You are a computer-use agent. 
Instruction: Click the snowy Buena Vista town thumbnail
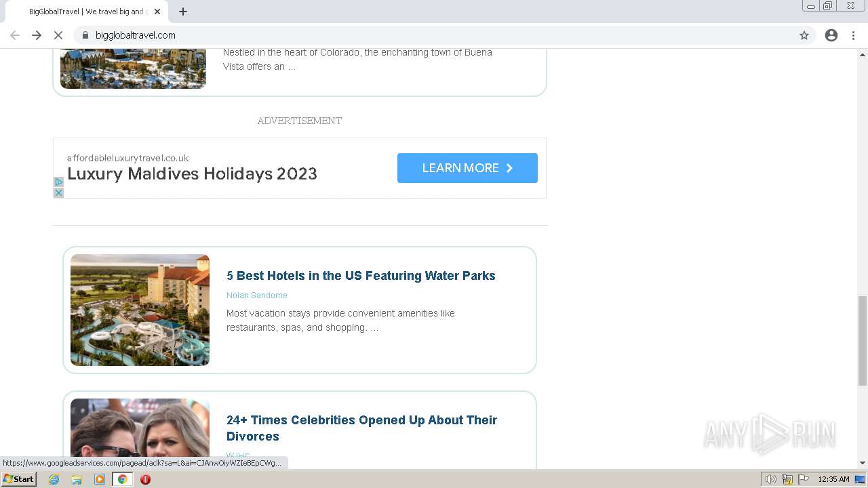tap(133, 68)
